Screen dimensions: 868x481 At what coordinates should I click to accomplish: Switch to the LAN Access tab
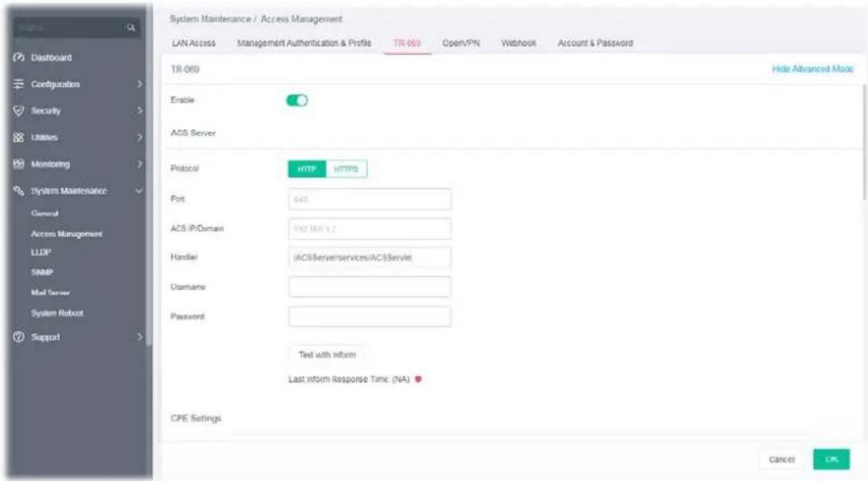(194, 43)
